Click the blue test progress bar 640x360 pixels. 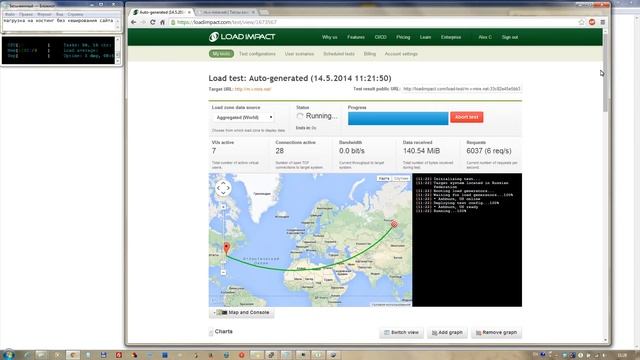[x=398, y=118]
